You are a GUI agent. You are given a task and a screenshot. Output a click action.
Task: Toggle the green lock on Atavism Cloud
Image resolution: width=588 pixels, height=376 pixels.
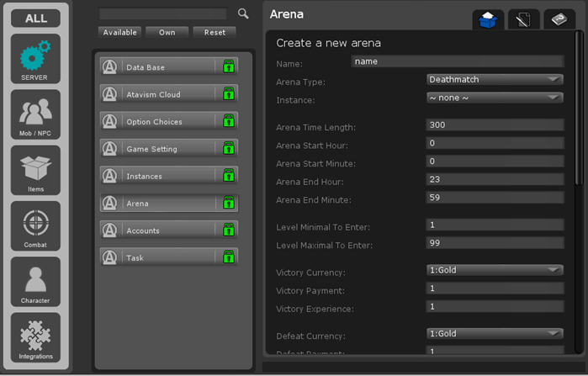click(227, 94)
